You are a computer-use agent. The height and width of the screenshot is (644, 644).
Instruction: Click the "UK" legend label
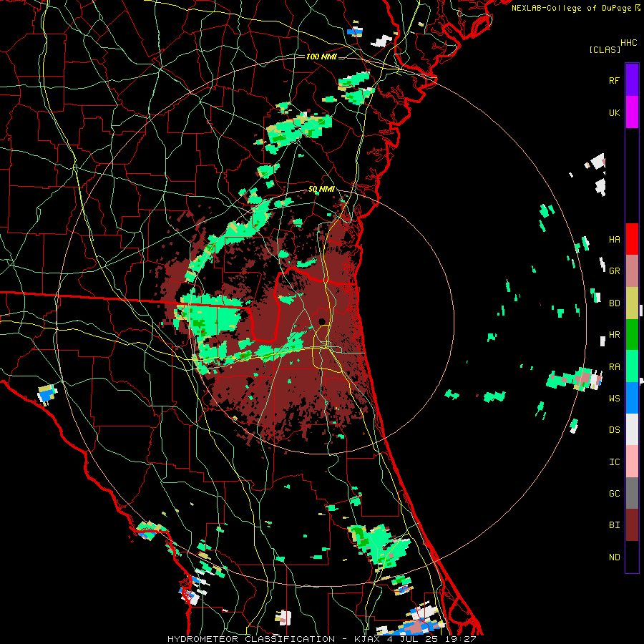coord(614,113)
